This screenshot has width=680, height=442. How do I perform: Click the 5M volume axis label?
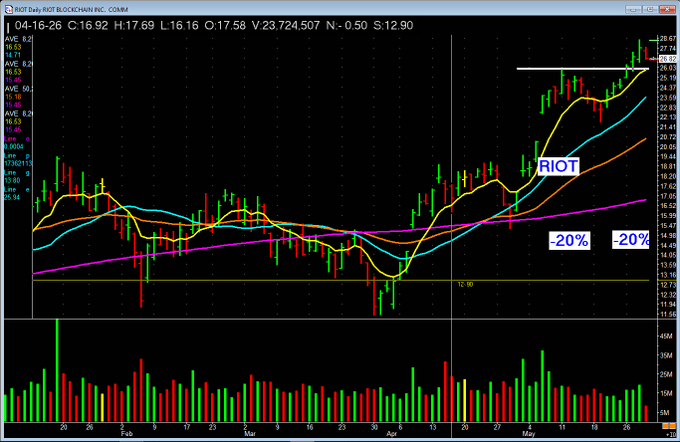[x=664, y=413]
